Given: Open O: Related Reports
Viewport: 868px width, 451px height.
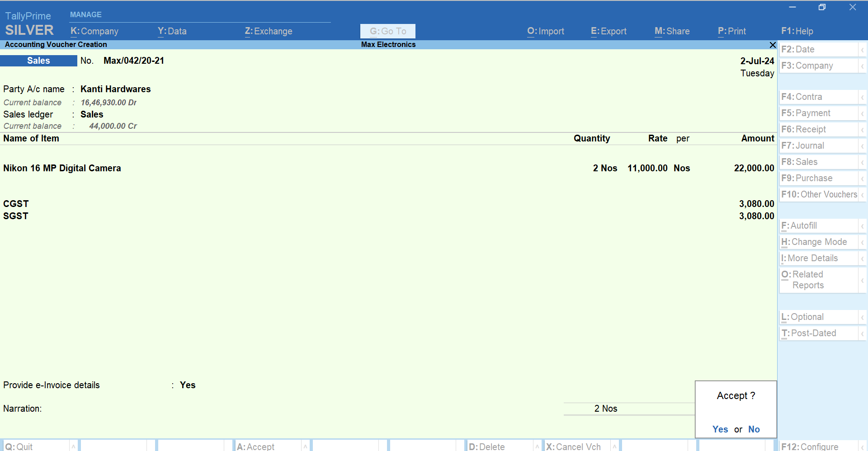Looking at the screenshot, I should coord(819,280).
